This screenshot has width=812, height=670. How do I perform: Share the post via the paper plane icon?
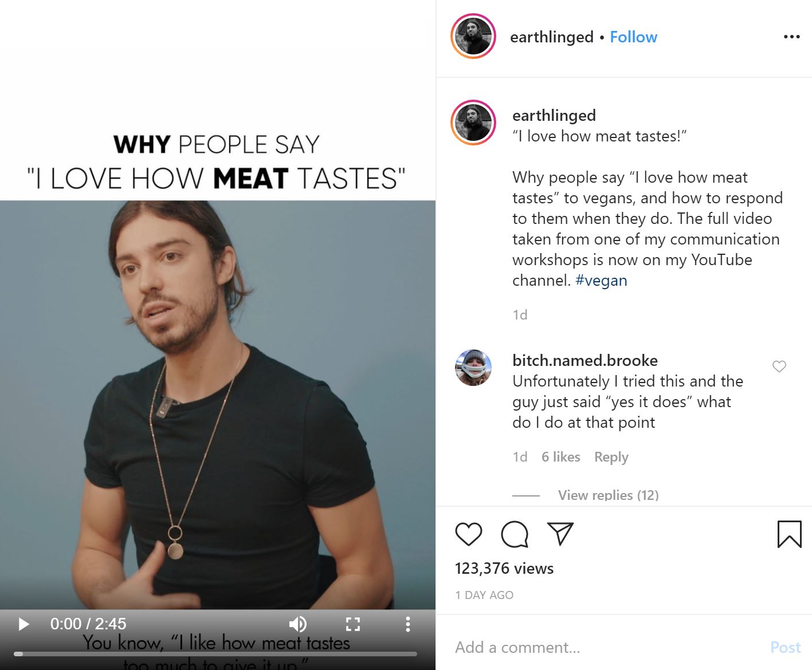[x=560, y=534]
